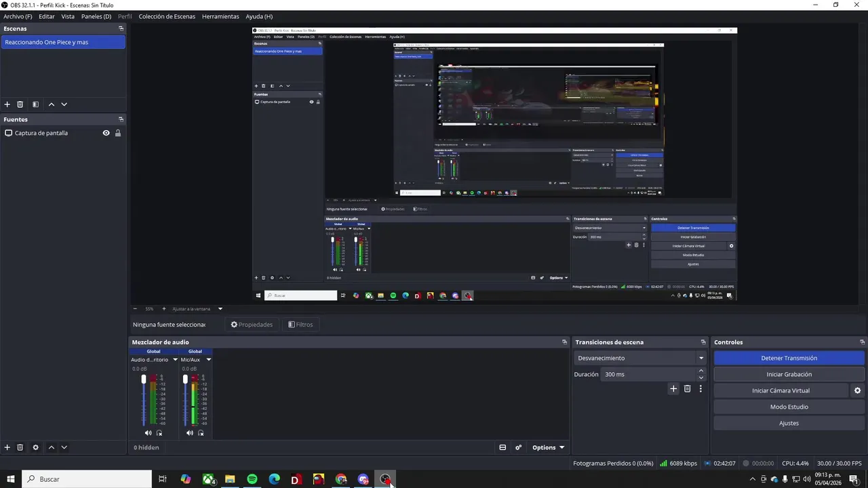This screenshot has height=488, width=868.
Task: Open virtual camera settings gear
Action: [x=857, y=390]
